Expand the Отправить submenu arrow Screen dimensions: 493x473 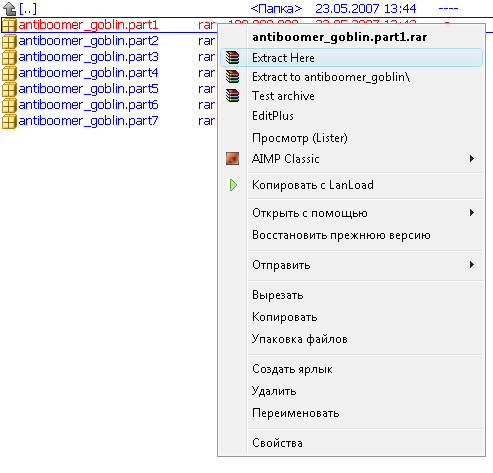[x=472, y=265]
